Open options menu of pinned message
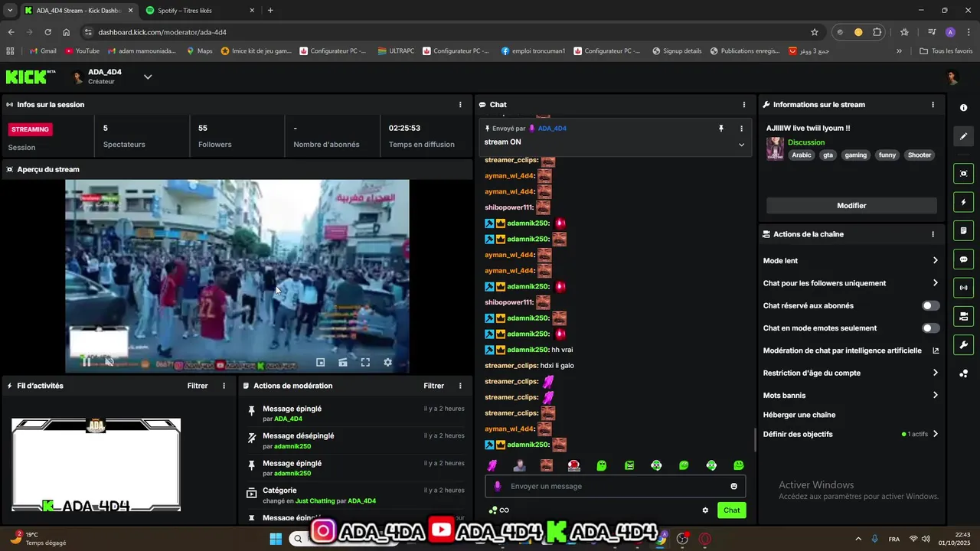The height and width of the screenshot is (551, 980). [741, 129]
